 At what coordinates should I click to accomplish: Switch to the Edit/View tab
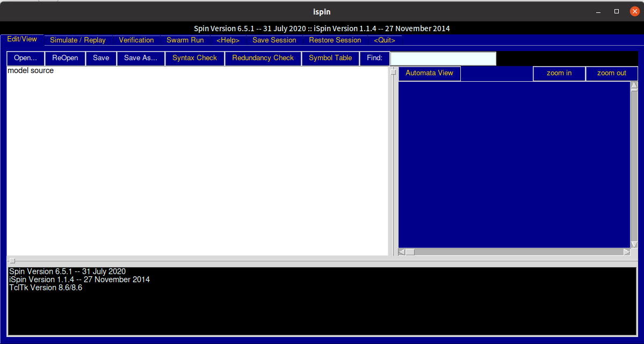click(x=22, y=39)
